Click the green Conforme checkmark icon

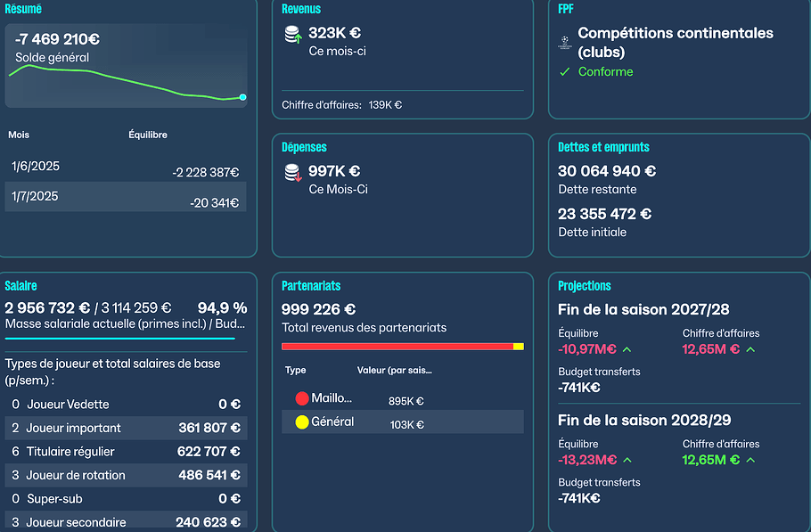[x=564, y=72]
